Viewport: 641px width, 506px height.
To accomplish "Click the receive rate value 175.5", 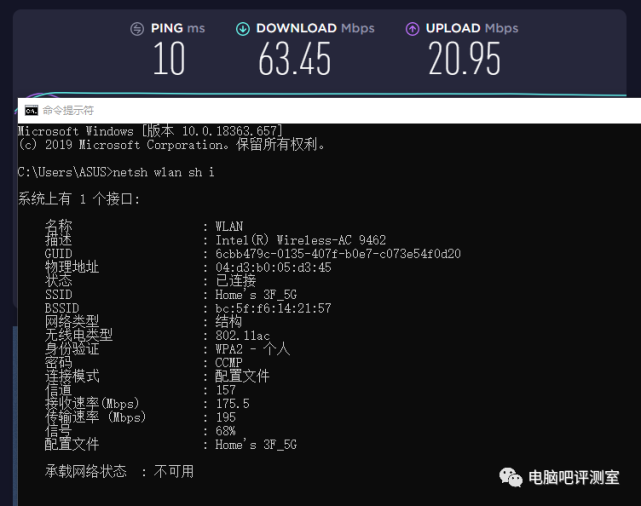I will tap(232, 403).
